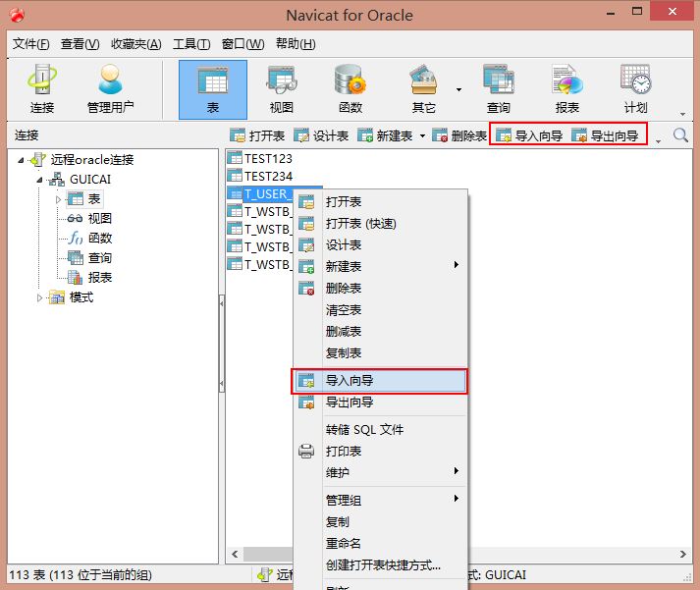The image size is (700, 590).
Task: Select GUICAI schema in tree
Action: tap(90, 180)
